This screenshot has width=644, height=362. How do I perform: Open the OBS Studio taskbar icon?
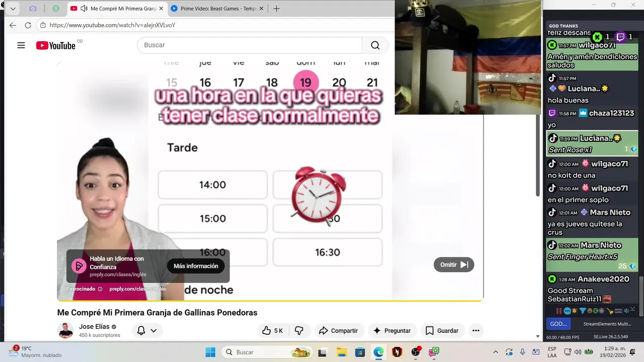point(416,352)
